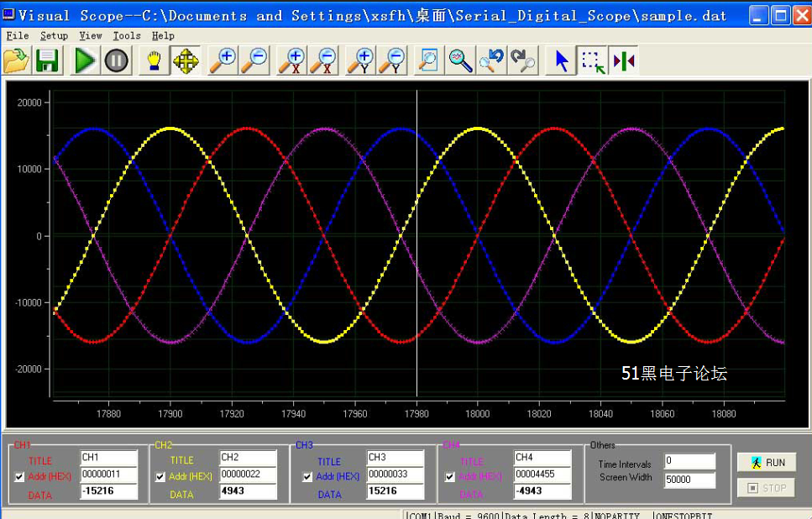The height and width of the screenshot is (519, 812).
Task: Edit the CH2 address field 00000022
Action: click(248, 474)
